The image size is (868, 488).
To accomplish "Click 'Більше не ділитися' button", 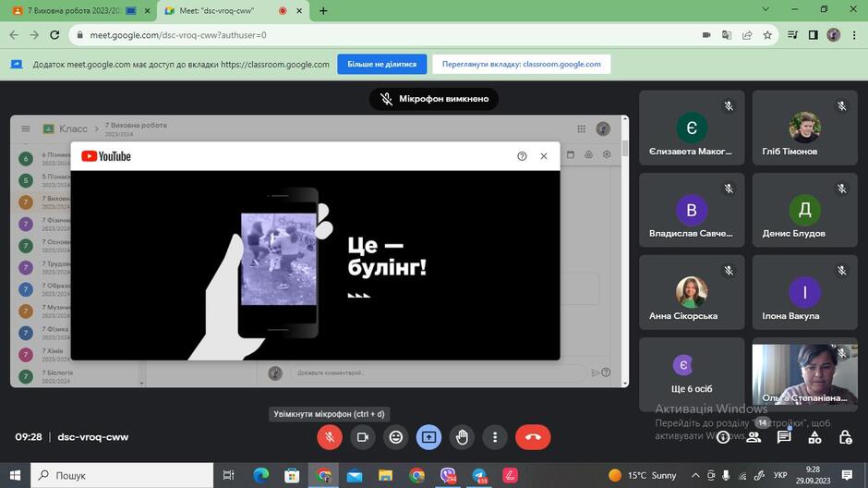I will [x=382, y=65].
